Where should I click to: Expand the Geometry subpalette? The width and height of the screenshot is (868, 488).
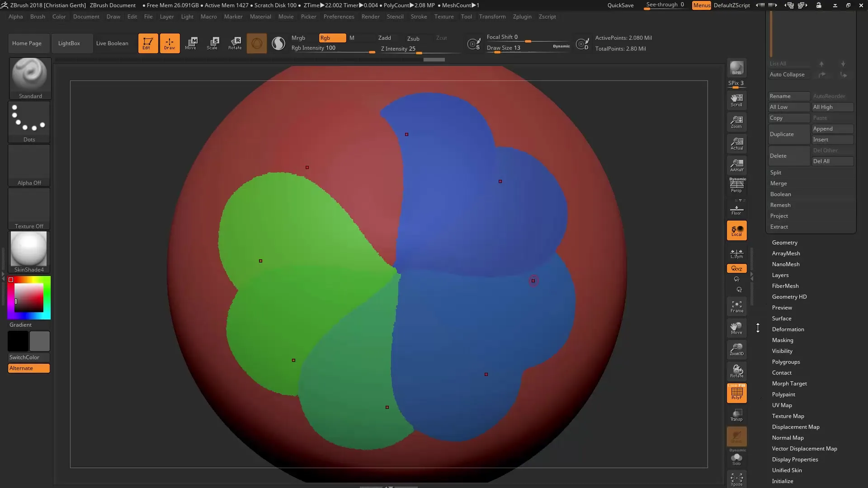click(784, 243)
